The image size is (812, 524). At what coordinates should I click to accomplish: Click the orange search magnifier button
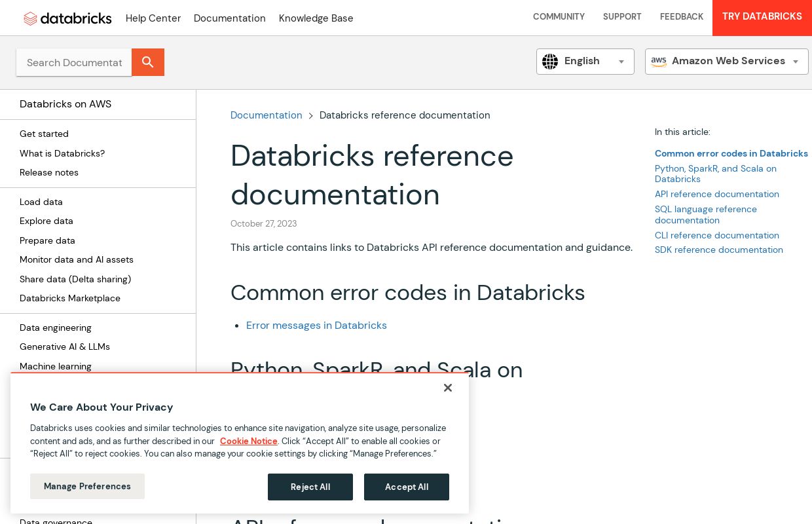click(x=148, y=62)
